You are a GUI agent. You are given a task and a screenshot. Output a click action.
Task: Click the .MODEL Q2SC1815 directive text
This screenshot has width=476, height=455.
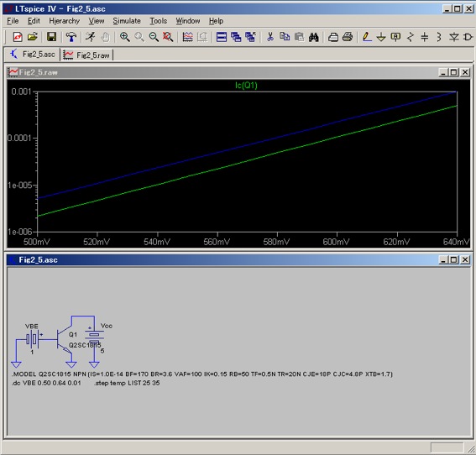(201, 374)
